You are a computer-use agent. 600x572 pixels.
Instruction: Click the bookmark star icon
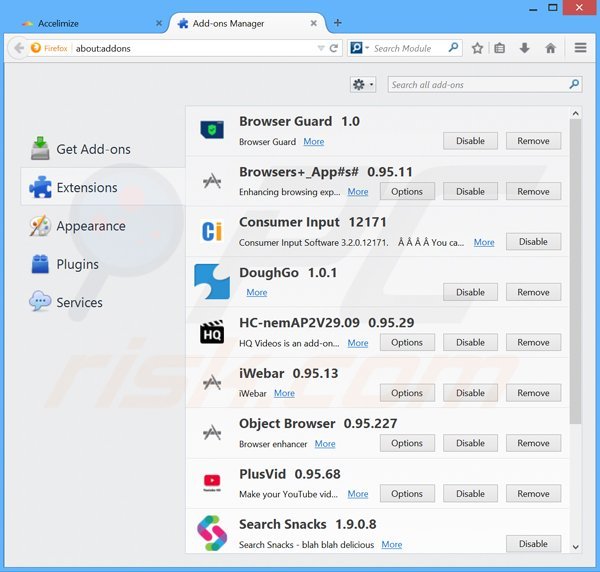(x=478, y=47)
